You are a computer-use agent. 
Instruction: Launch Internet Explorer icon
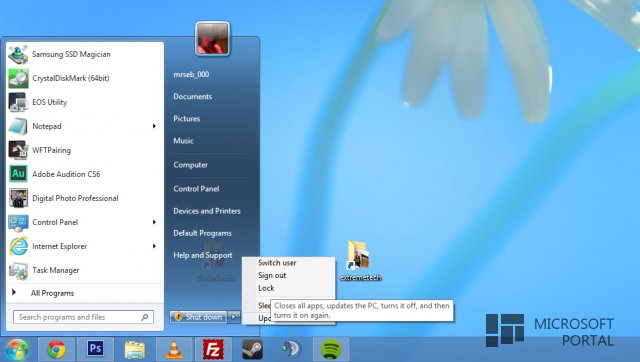tap(18, 246)
